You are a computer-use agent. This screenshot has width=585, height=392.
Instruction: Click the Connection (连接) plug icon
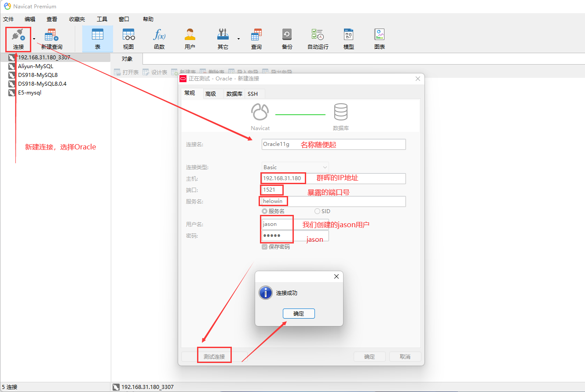[x=18, y=35]
